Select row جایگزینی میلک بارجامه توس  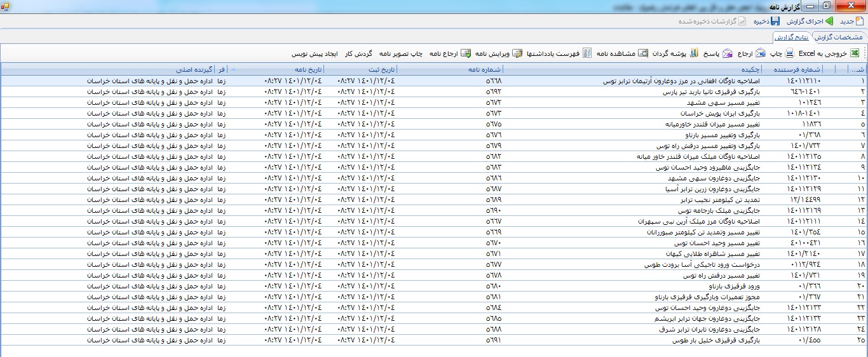click(433, 211)
